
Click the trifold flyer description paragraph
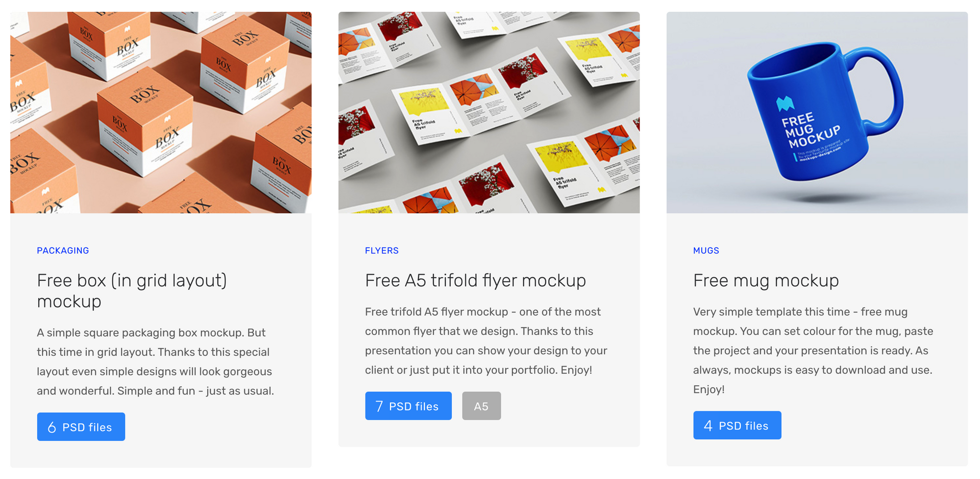point(486,341)
